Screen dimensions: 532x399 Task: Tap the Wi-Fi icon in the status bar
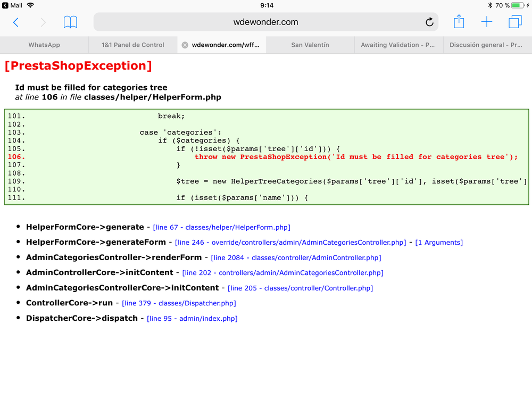30,5
